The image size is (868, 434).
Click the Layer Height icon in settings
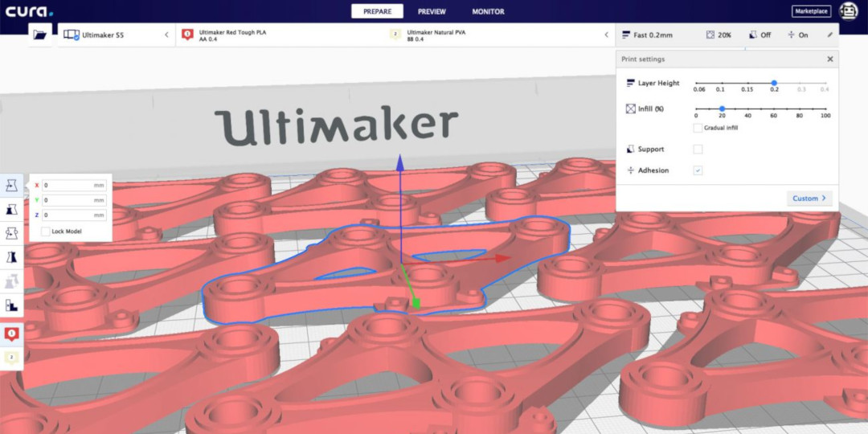(631, 83)
